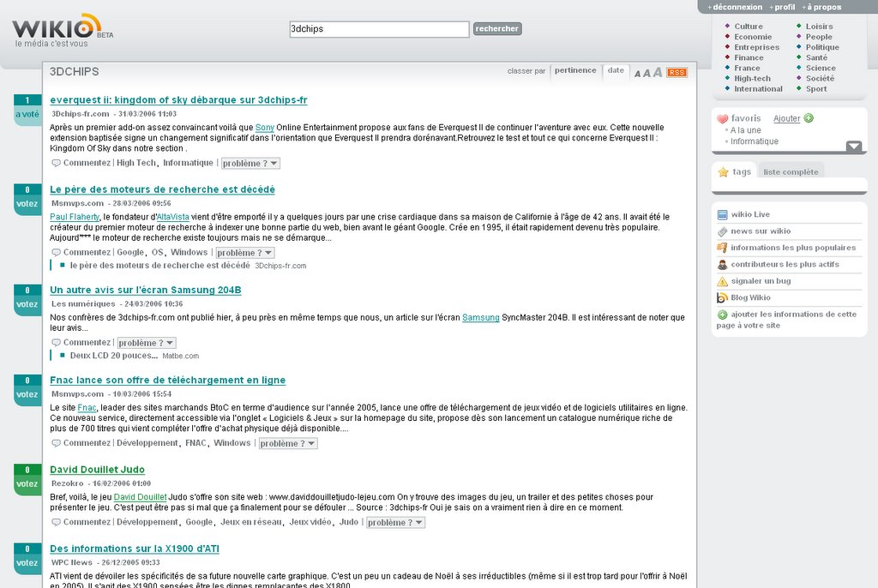Open problème dropdown under David Douillet Judo
Screen dimensions: 878x588
tap(395, 522)
